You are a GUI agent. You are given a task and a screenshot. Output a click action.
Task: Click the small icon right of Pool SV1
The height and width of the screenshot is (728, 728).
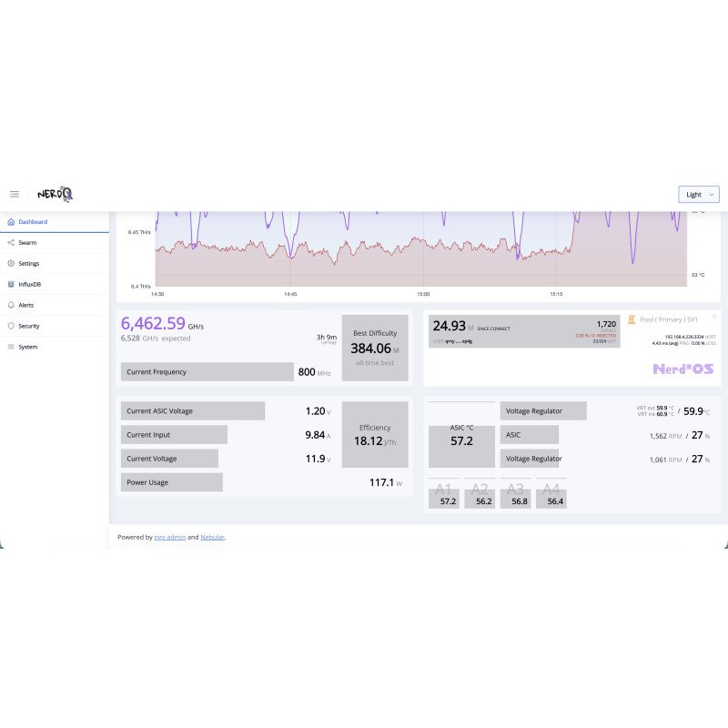714,317
